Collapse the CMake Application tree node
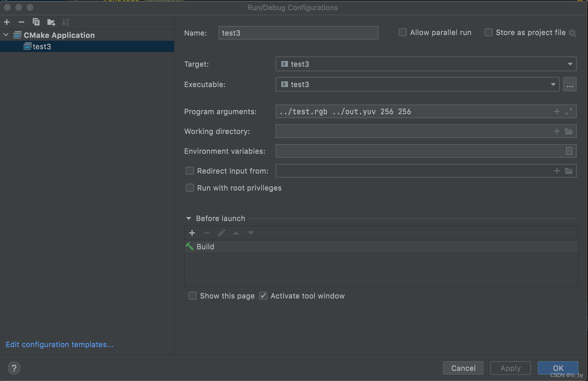Screen dimensions: 588x381 click(x=6, y=35)
